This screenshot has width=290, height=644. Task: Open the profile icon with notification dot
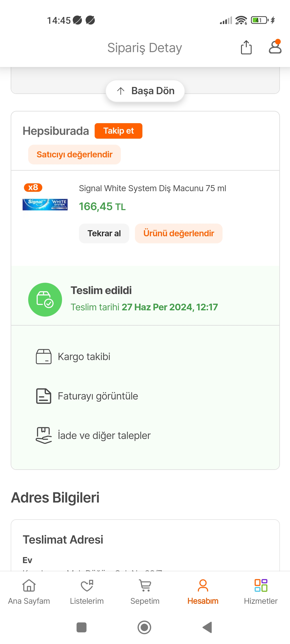tap(275, 47)
